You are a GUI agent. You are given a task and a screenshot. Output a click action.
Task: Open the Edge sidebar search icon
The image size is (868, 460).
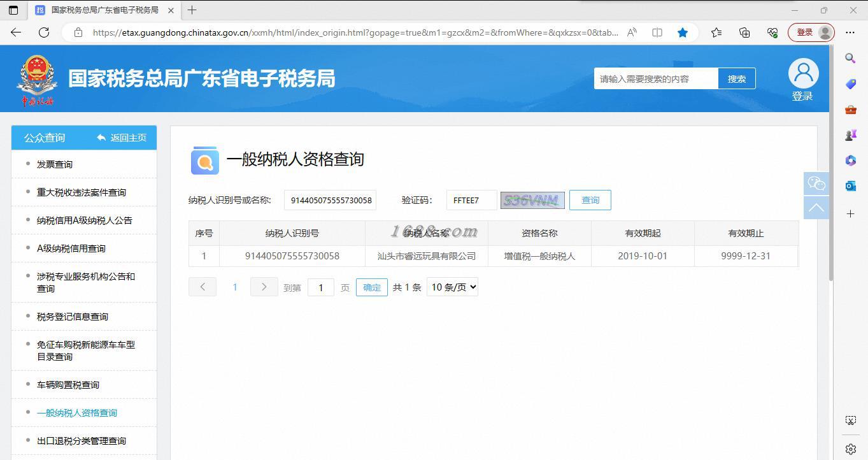[x=850, y=58]
